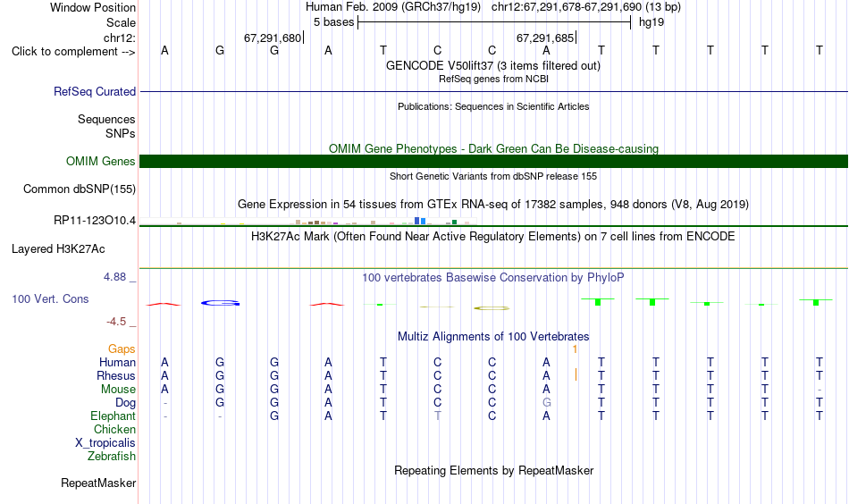The width and height of the screenshot is (849, 504).
Task: Click the blue G glyph in PhyloP track
Action: 221,303
